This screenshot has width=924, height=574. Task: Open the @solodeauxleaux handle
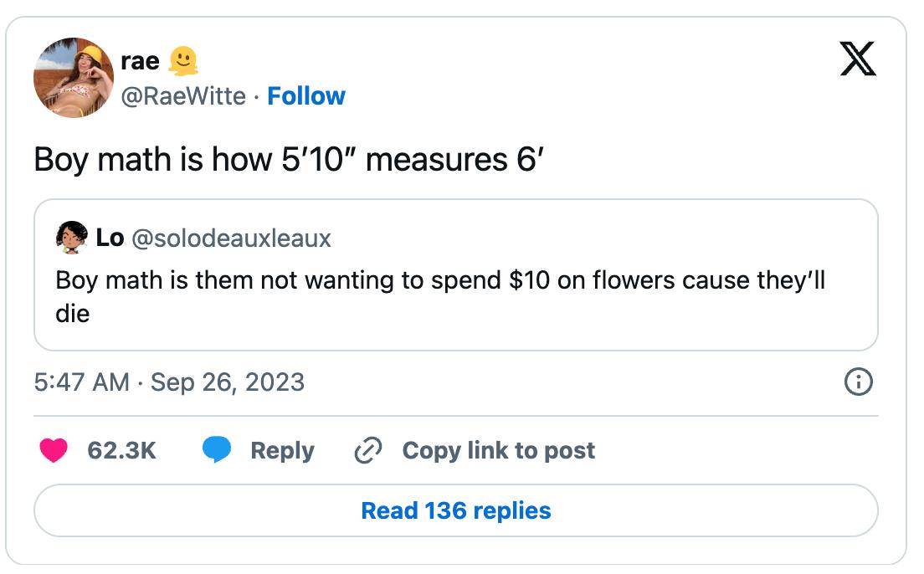tap(232, 238)
